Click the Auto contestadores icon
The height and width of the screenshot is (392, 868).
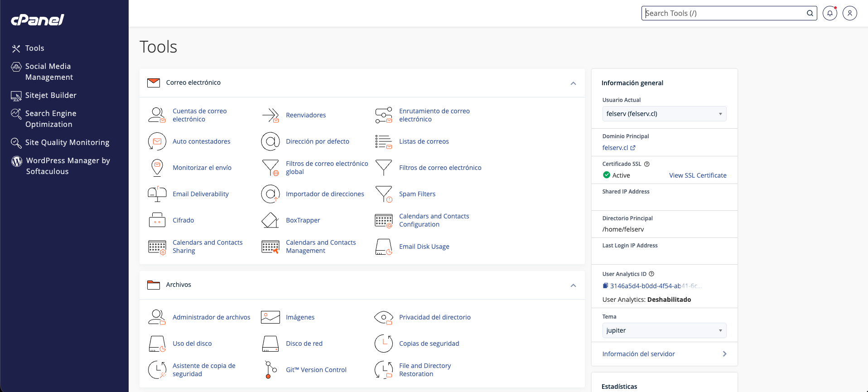click(157, 141)
